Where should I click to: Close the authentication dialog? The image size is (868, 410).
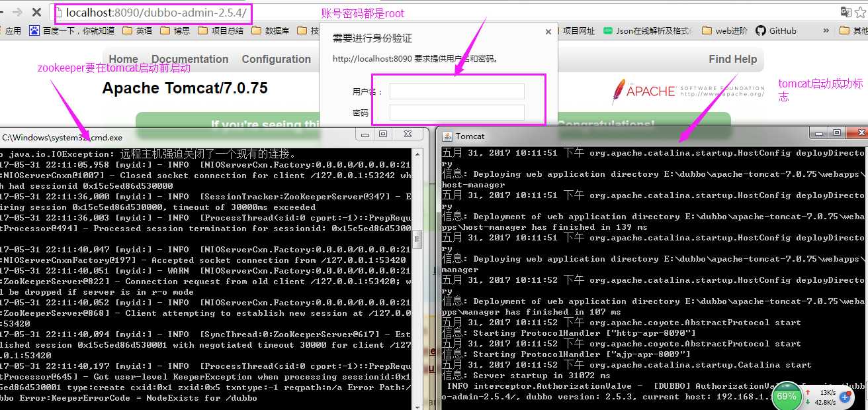(x=548, y=31)
